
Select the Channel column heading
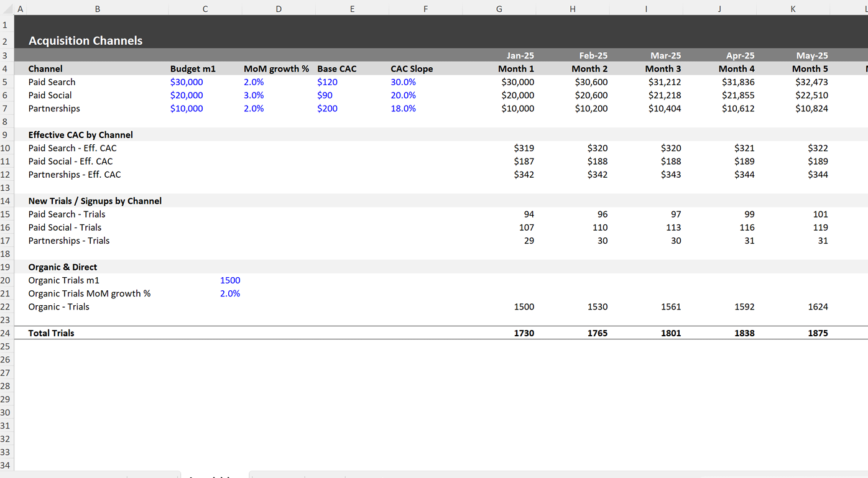pos(45,69)
